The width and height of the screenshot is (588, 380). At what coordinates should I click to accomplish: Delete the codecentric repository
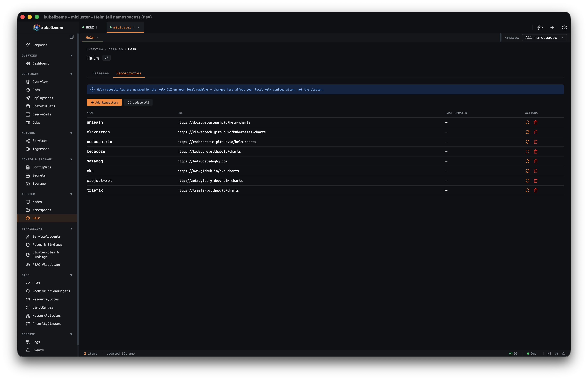tap(535, 142)
